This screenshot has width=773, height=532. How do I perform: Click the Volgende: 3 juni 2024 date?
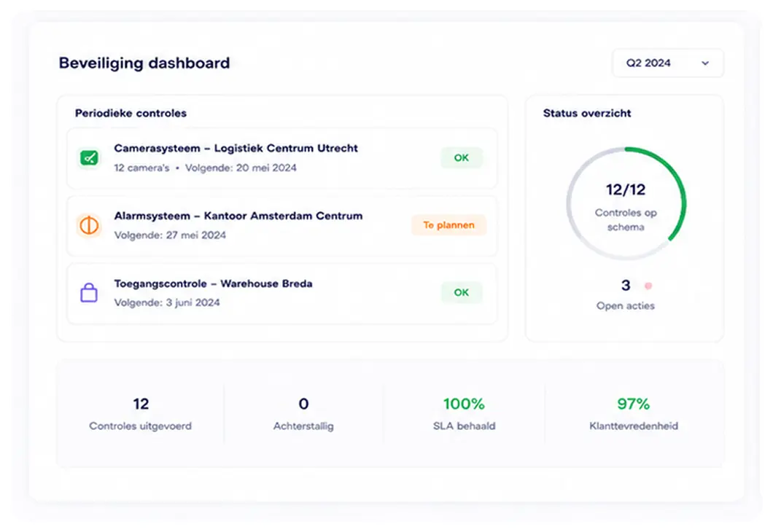pos(167,303)
